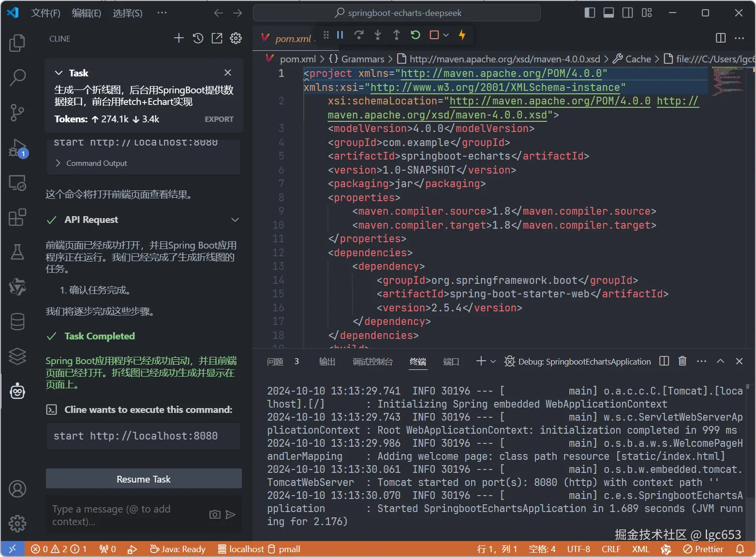Collapse the Task header chevron
The width and height of the screenshot is (756, 557).
pos(59,73)
